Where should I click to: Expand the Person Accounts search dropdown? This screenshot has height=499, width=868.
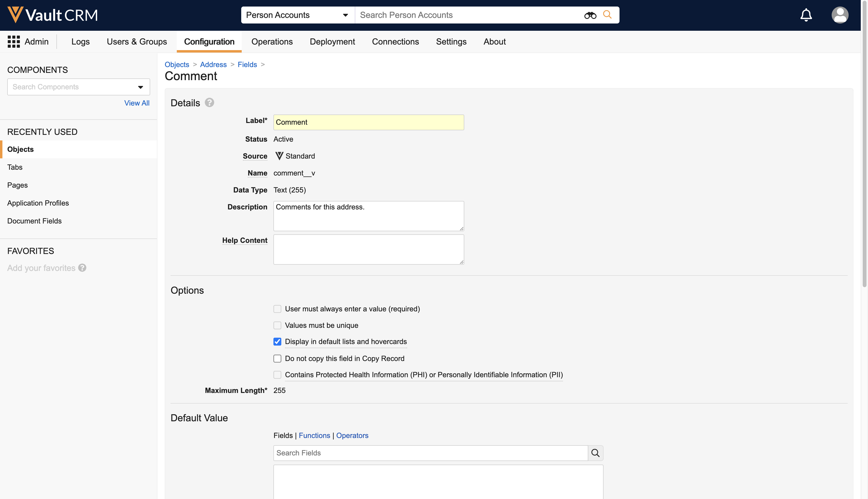[345, 15]
